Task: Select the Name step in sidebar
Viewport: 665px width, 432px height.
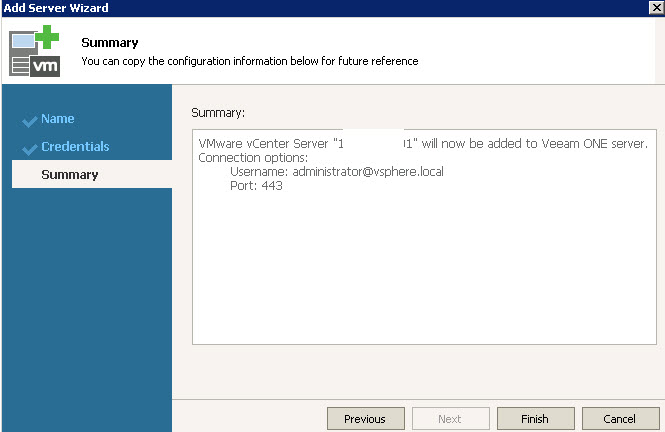Action: click(58, 120)
